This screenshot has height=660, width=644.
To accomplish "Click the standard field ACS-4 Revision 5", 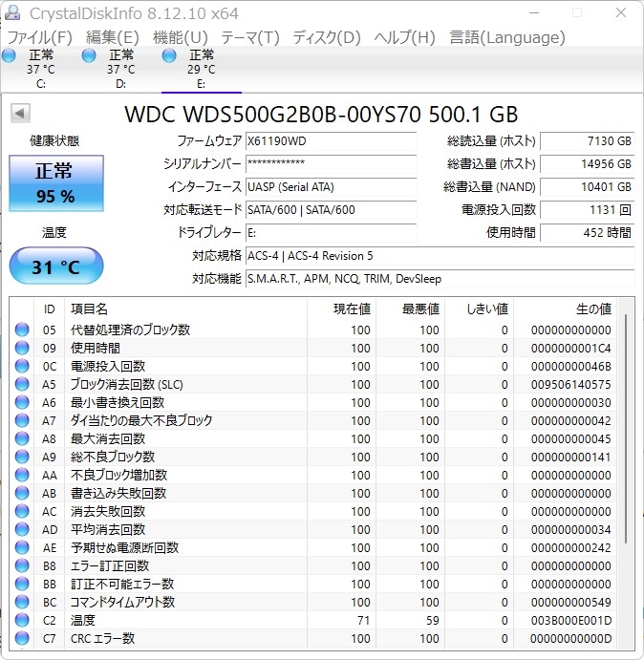I will (440, 256).
